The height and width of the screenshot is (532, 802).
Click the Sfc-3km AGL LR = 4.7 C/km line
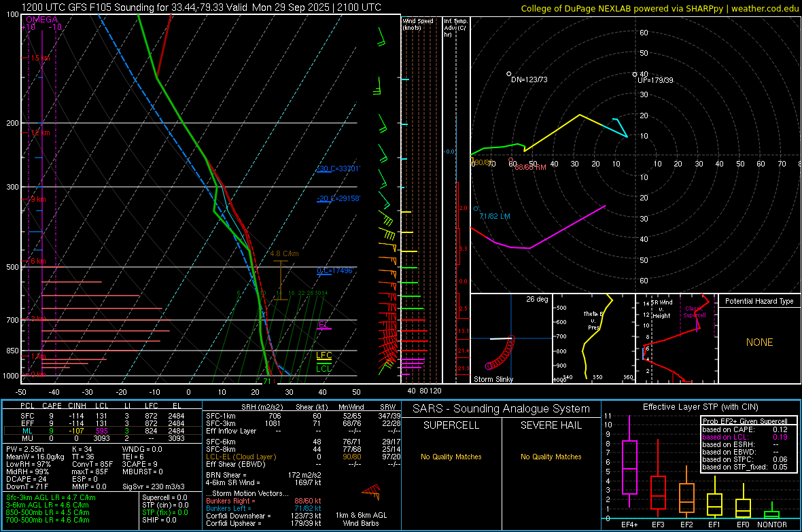point(51,498)
